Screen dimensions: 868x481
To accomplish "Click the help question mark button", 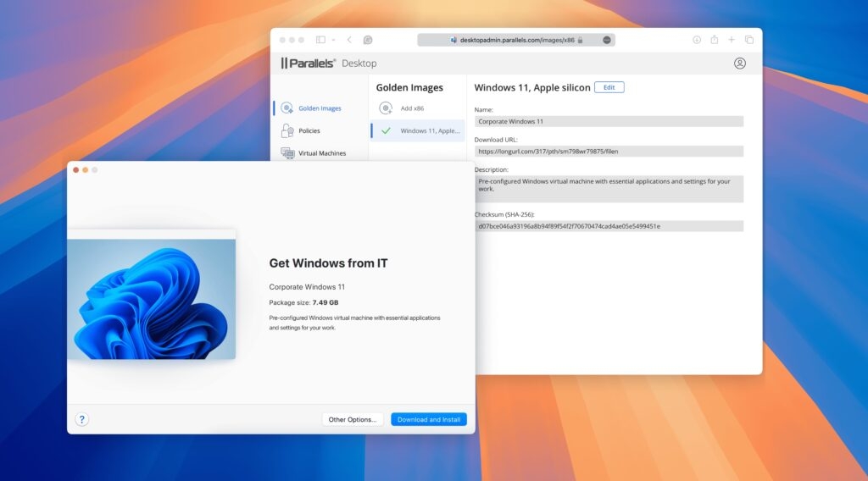I will click(82, 419).
